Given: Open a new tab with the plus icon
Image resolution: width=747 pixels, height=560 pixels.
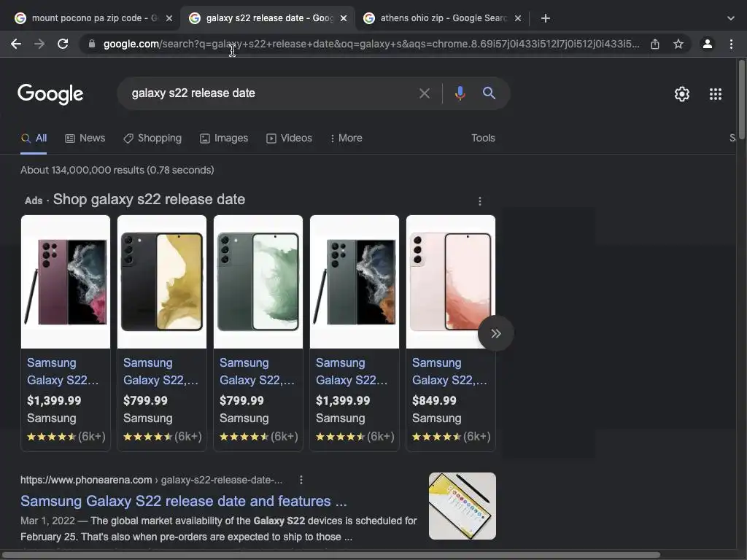Looking at the screenshot, I should (546, 18).
